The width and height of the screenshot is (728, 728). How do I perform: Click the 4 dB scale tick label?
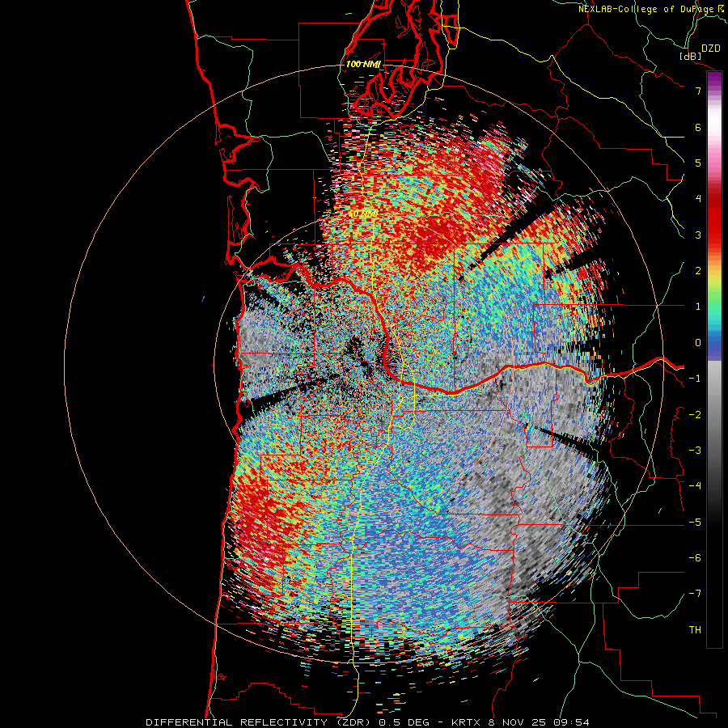point(698,199)
